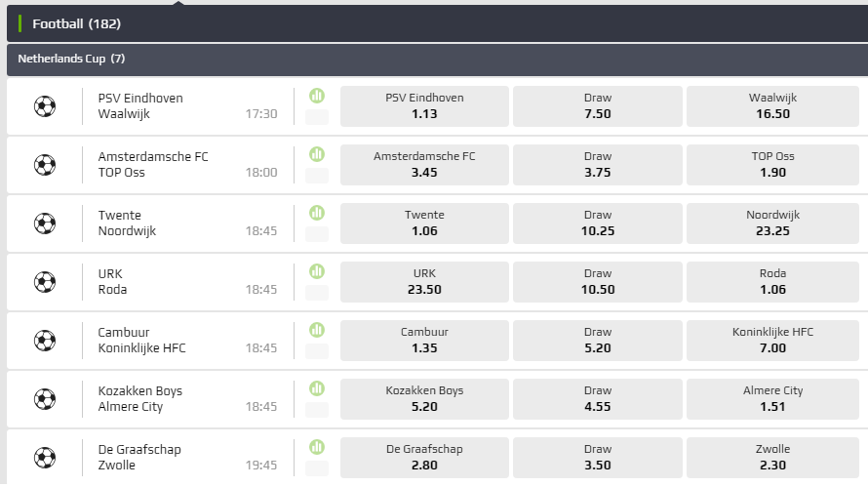Open Kozakken Boys vs Almere City match
Viewport: 868px width, 487px height.
coord(140,398)
